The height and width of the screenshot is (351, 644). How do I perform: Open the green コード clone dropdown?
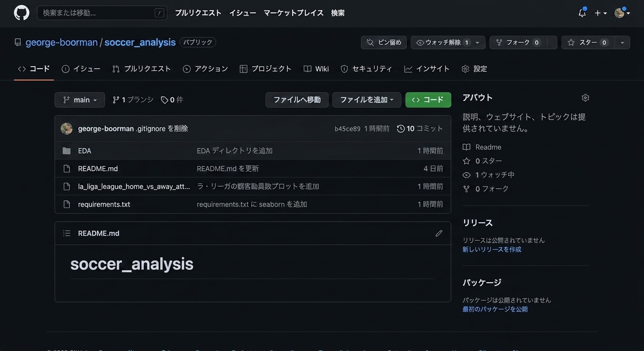point(428,100)
